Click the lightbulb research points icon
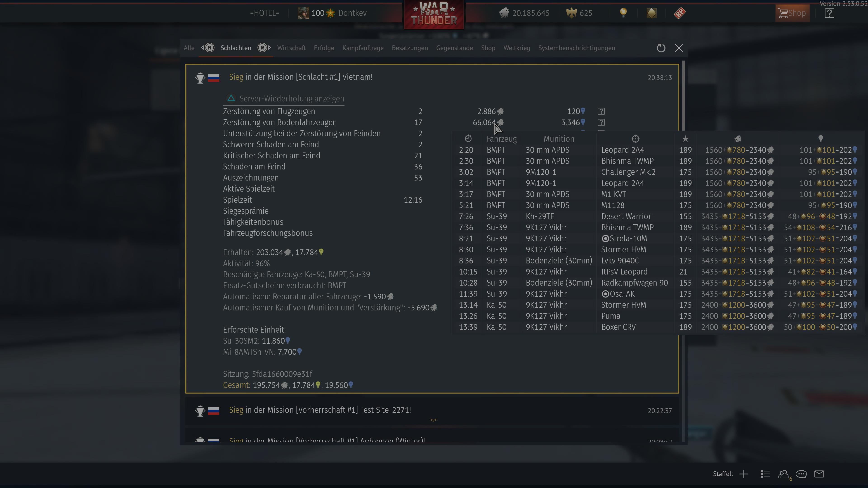This screenshot has width=868, height=488. pyautogui.click(x=623, y=13)
